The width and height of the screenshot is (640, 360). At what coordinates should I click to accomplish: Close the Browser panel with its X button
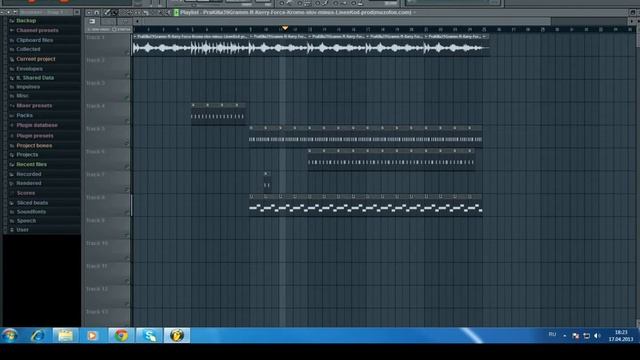point(77,13)
